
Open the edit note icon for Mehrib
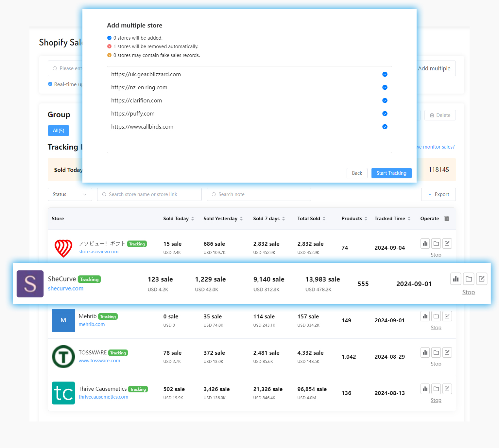[x=447, y=316]
